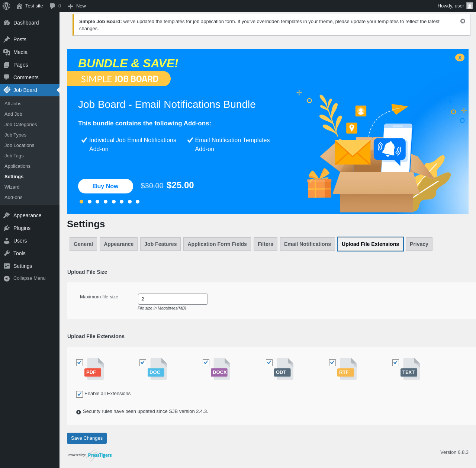Click the ODT file type icon
The width and height of the screenshot is (476, 468).
coord(284,369)
